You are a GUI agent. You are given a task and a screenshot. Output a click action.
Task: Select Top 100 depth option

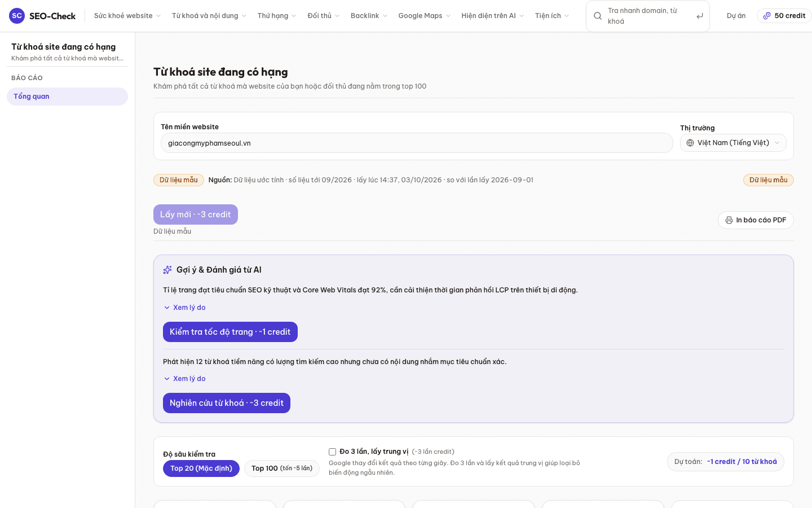[282, 468]
